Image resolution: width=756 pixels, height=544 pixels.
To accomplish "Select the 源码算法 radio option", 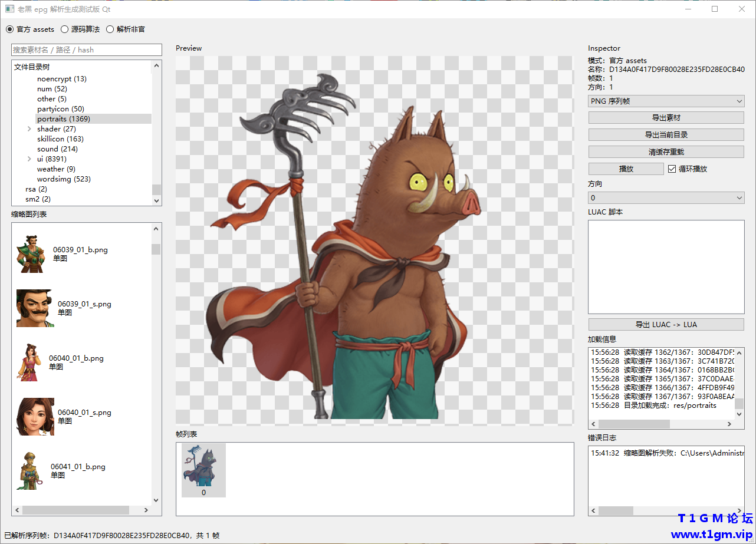I will (x=80, y=29).
